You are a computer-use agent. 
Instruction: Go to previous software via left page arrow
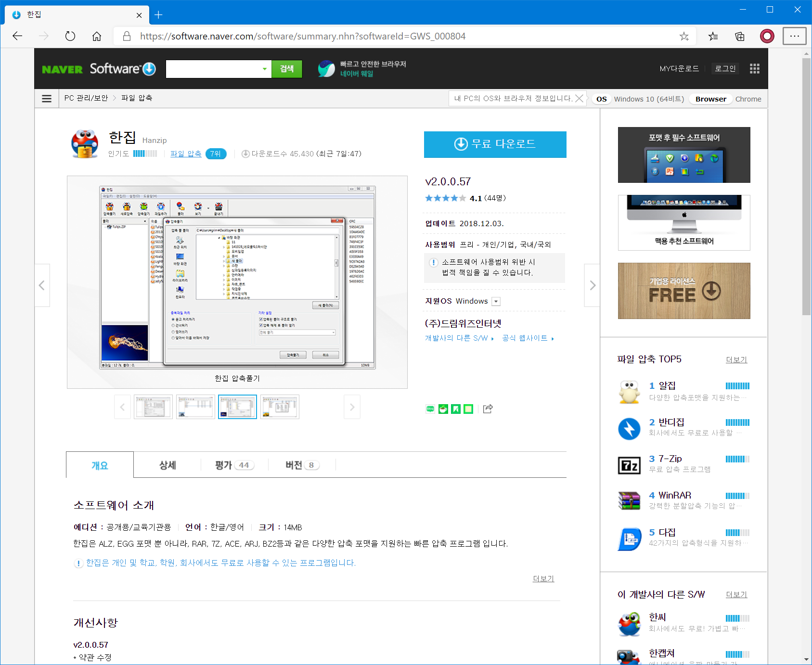(x=42, y=285)
